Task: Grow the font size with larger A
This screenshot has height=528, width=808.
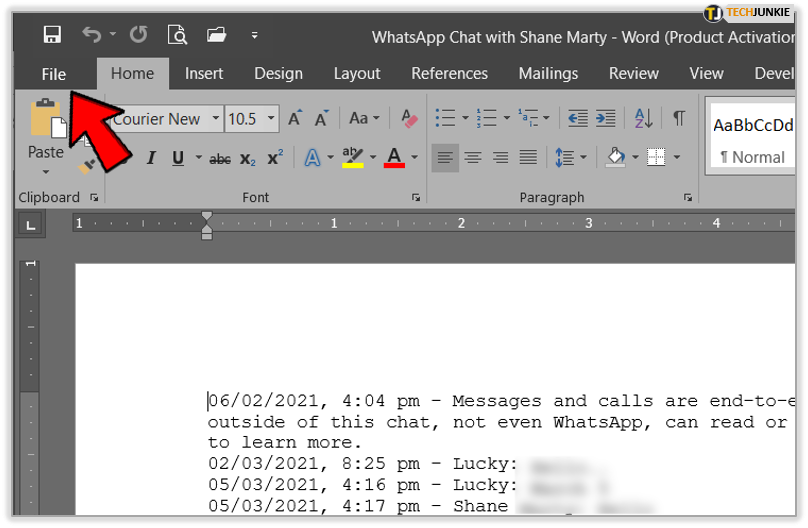Action: point(295,119)
